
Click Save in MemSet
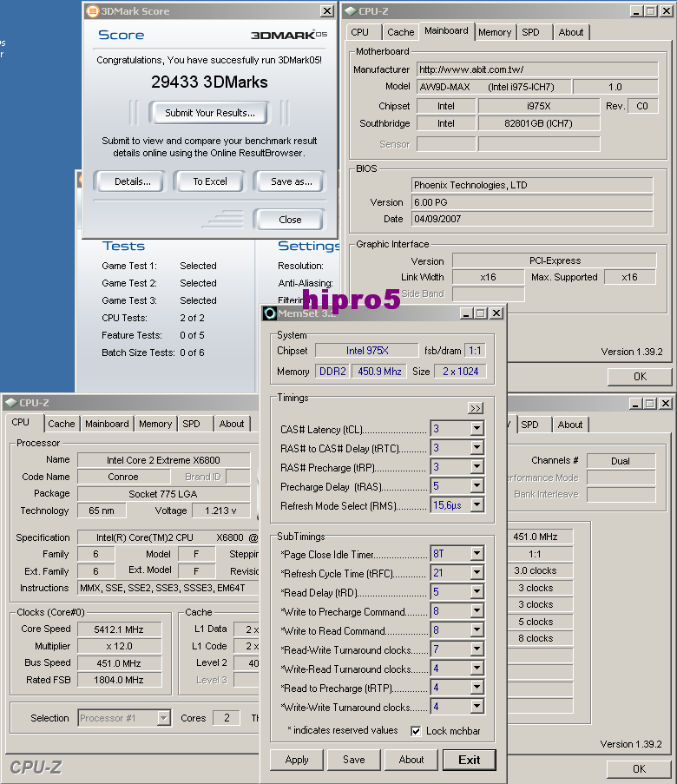[354, 760]
